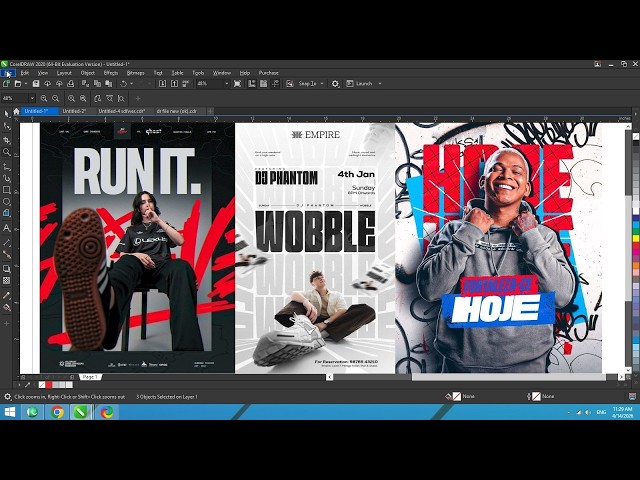Click the New document icon
Image resolution: width=640 pixels, height=480 pixels.
point(6,84)
